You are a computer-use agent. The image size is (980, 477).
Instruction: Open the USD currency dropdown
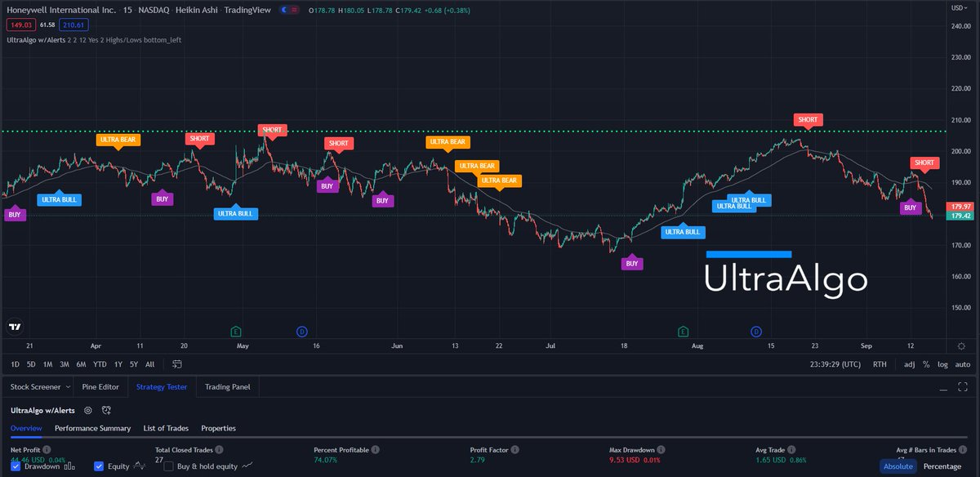[x=960, y=7]
